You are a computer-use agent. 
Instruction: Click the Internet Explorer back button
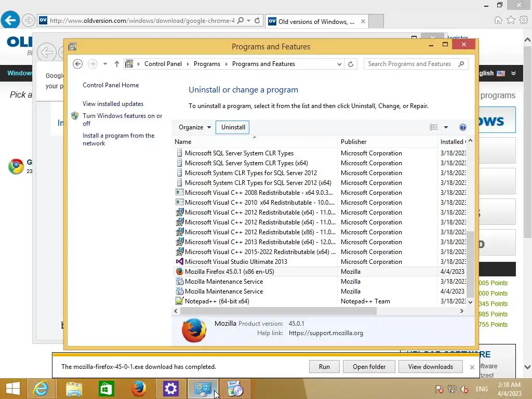point(10,20)
